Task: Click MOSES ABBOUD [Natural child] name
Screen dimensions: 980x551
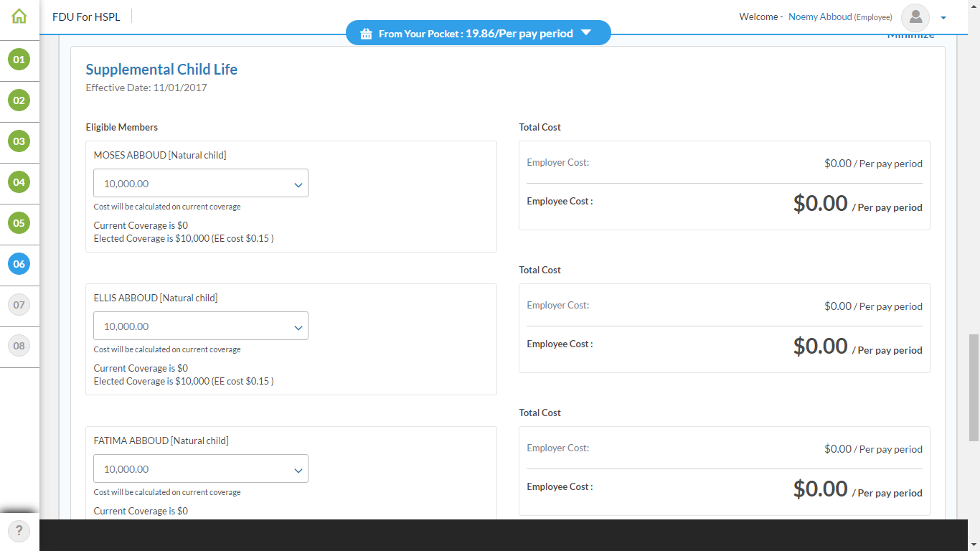Action: tap(160, 155)
